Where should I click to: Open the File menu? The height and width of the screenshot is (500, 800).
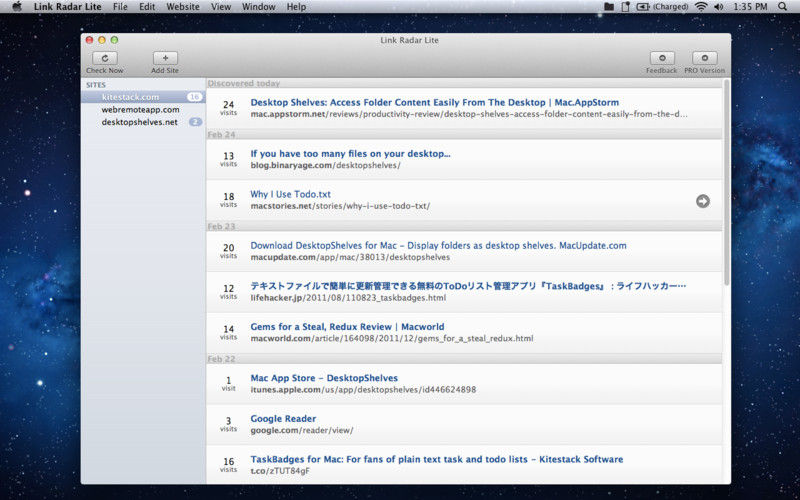tap(120, 7)
